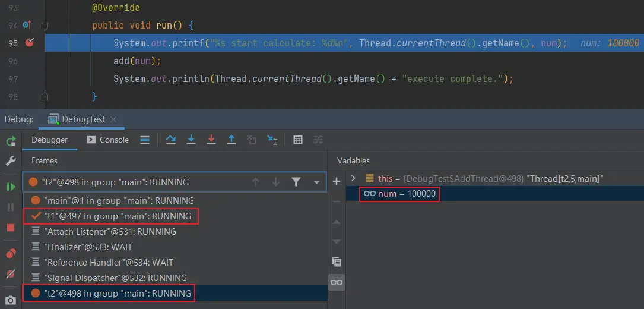This screenshot has width=644, height=309.
Task: Click the Step Over icon
Action: point(171,140)
